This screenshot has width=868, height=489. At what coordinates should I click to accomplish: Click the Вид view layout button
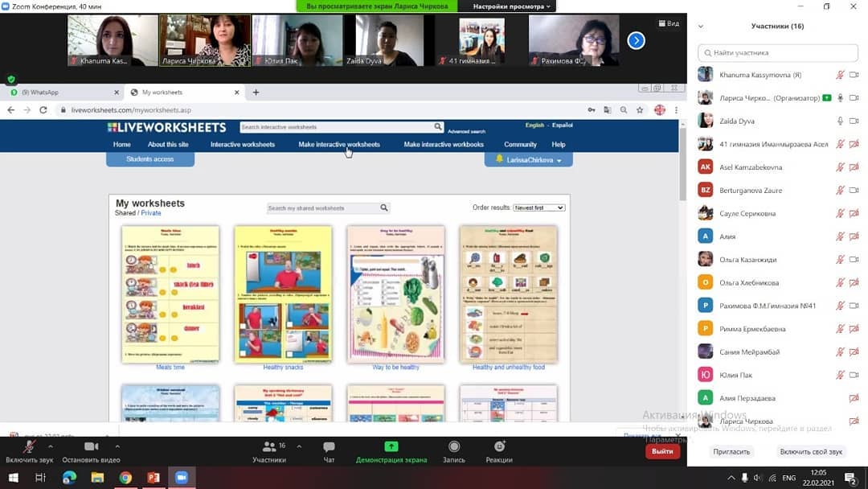[669, 23]
